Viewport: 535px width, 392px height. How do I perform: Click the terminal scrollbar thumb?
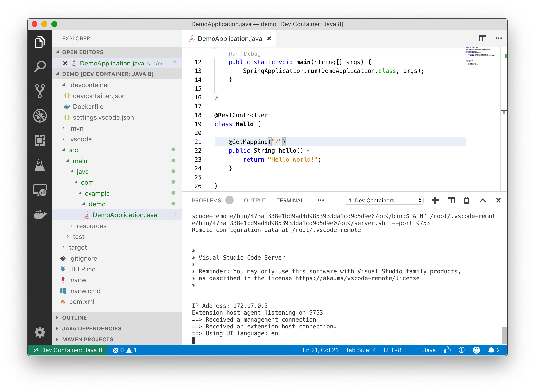point(504,335)
